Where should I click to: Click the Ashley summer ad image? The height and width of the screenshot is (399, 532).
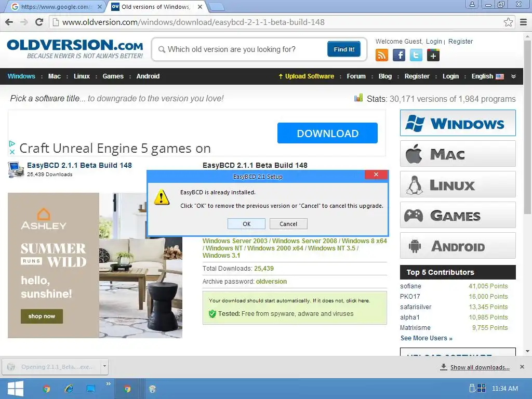[x=95, y=265]
